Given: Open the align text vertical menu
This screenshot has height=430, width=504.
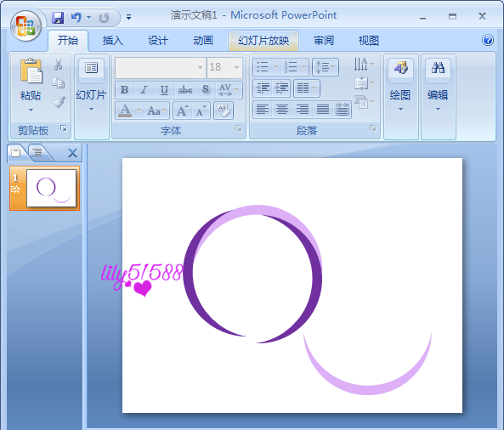Looking at the screenshot, I should click(364, 83).
